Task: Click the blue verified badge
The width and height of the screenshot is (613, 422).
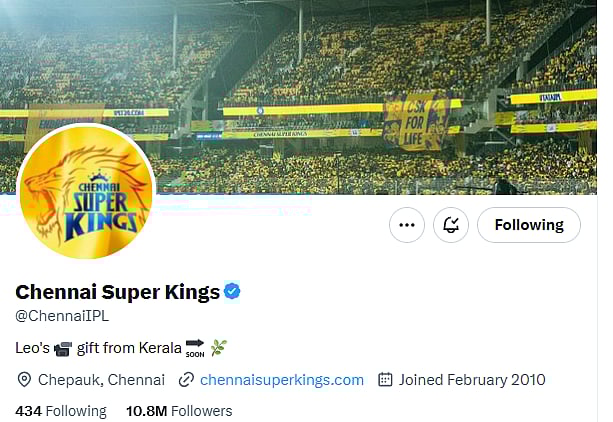Action: 232,292
